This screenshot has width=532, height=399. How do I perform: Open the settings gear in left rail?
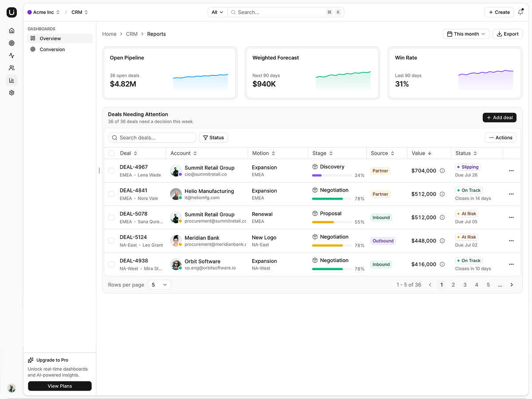click(12, 93)
